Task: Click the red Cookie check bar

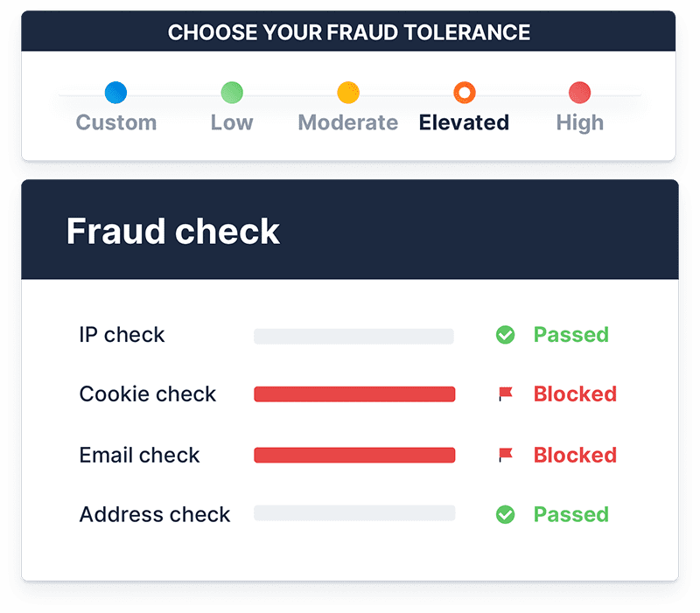Action: [354, 394]
